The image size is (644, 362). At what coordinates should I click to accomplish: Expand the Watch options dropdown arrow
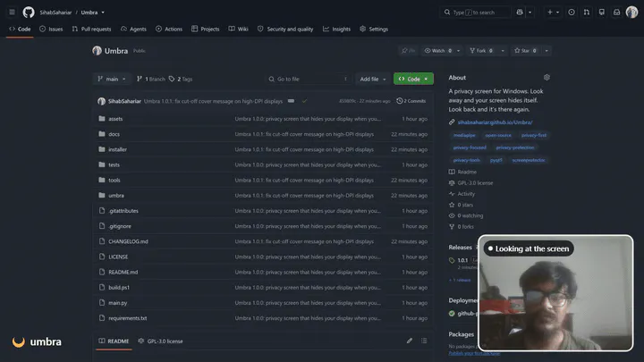pos(458,50)
